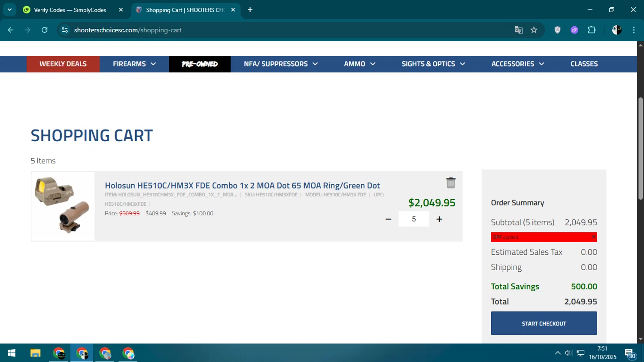Open the tab search dropdown arrow
Viewport: 644px width, 362px height.
click(x=9, y=10)
